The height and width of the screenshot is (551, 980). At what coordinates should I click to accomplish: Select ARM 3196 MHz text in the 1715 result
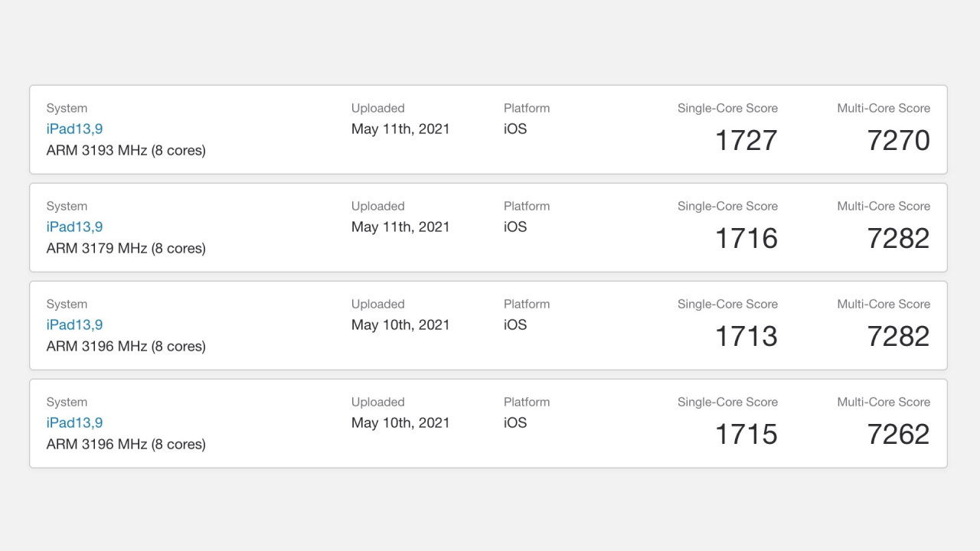click(96, 445)
